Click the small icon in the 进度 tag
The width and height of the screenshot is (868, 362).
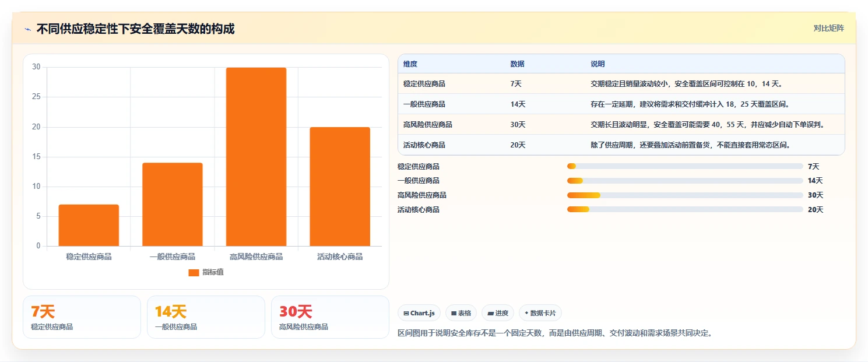pyautogui.click(x=490, y=314)
